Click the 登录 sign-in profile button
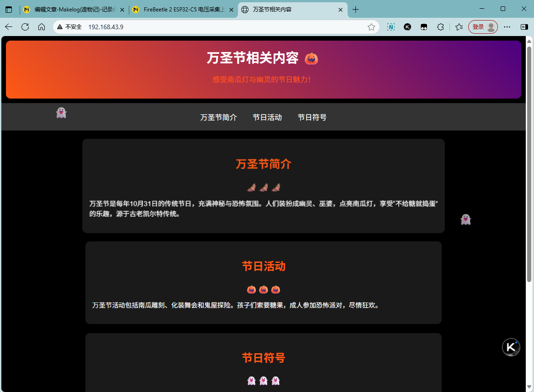This screenshot has width=534, height=392. click(483, 27)
